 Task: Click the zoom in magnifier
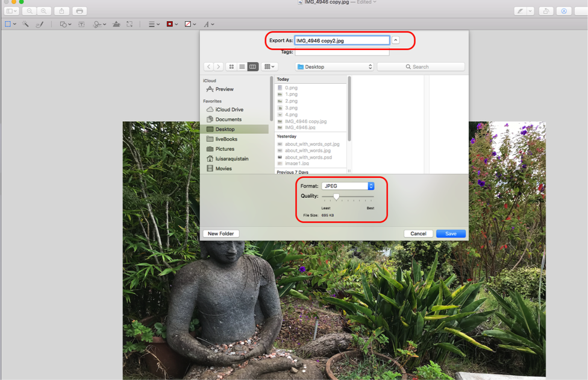[44, 11]
